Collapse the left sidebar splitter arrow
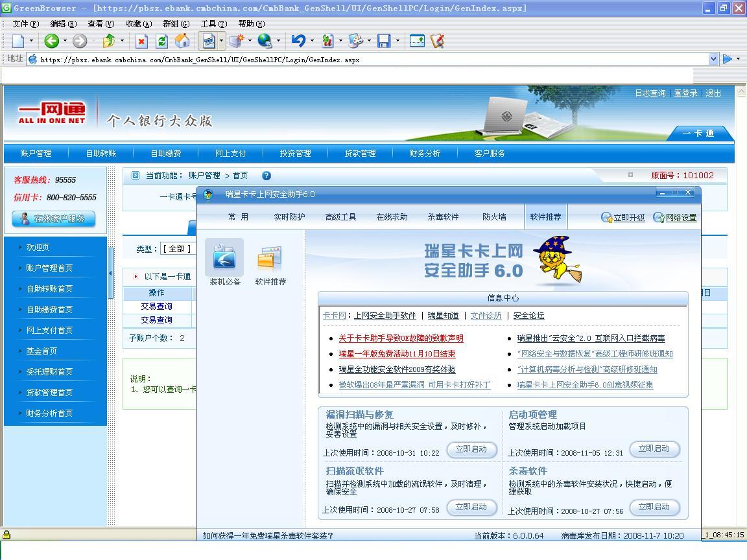The width and height of the screenshot is (747, 560). coord(110,274)
